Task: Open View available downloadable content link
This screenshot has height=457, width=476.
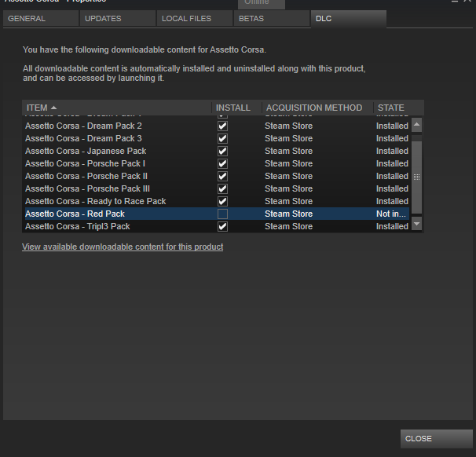Action: [x=123, y=247]
